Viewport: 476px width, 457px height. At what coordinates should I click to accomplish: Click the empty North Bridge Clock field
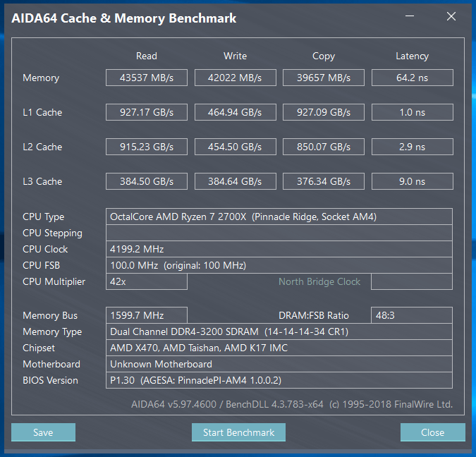pos(412,282)
